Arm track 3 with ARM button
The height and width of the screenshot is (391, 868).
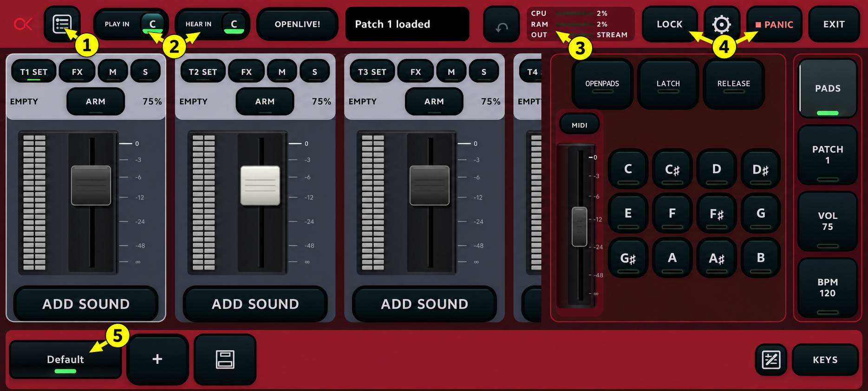tap(434, 101)
